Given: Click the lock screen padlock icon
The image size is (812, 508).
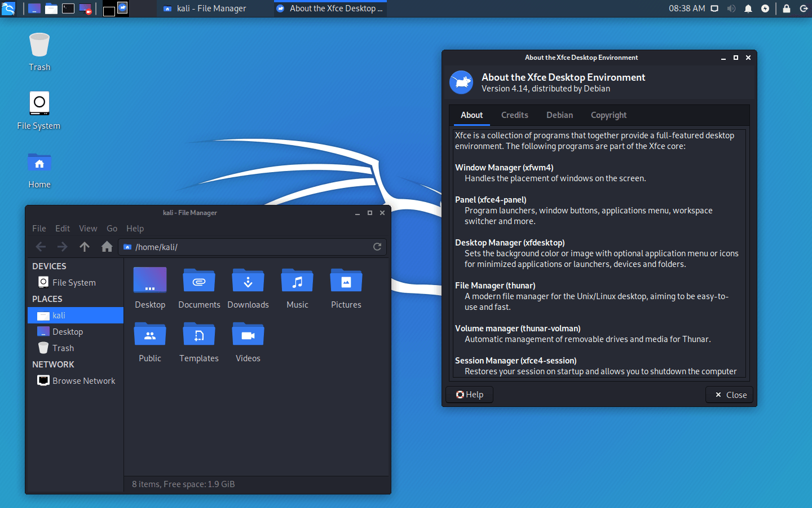Looking at the screenshot, I should (787, 8).
